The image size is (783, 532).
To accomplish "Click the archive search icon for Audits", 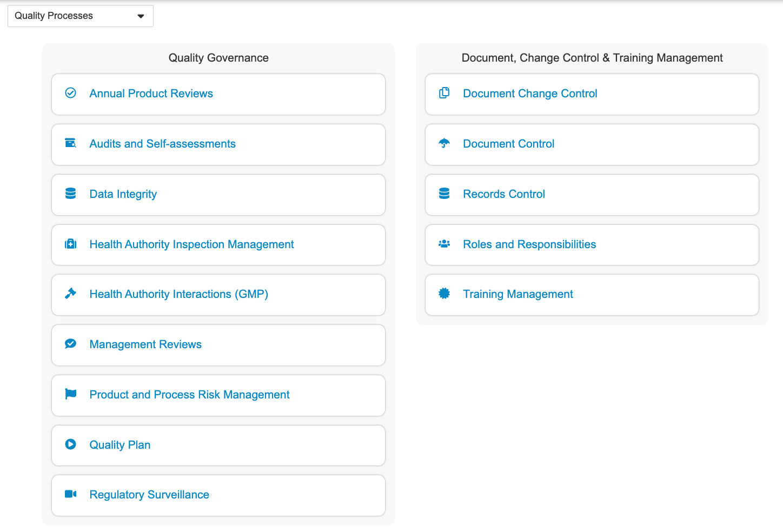I will 70,143.
